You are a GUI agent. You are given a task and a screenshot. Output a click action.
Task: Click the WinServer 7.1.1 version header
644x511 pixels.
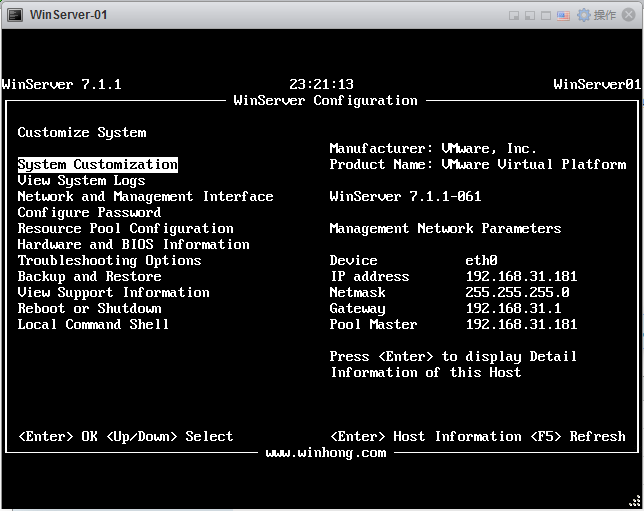coord(62,84)
